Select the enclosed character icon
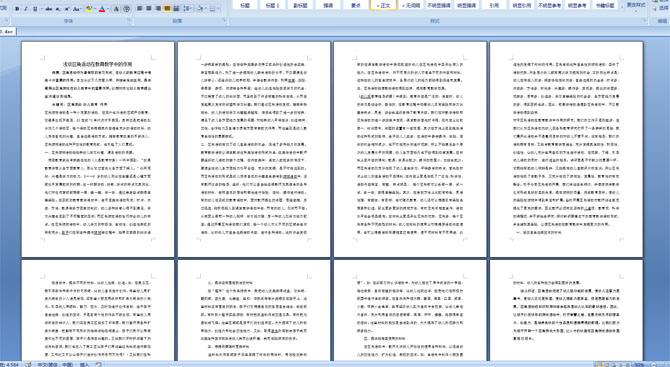 (126, 9)
